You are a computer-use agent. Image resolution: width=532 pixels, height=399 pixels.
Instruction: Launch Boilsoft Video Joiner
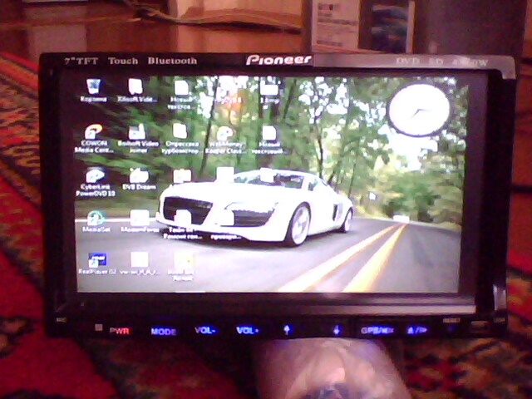(x=137, y=135)
